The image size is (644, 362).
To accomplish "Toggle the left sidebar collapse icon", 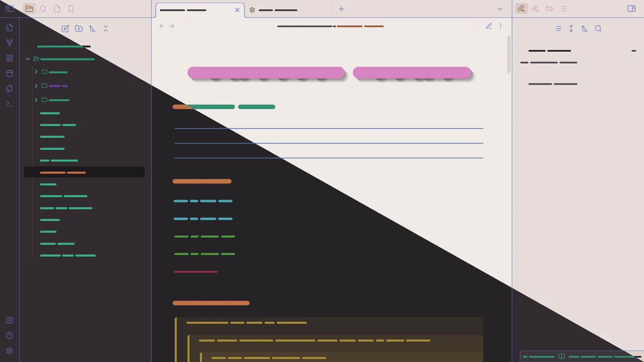I will pyautogui.click(x=10, y=9).
